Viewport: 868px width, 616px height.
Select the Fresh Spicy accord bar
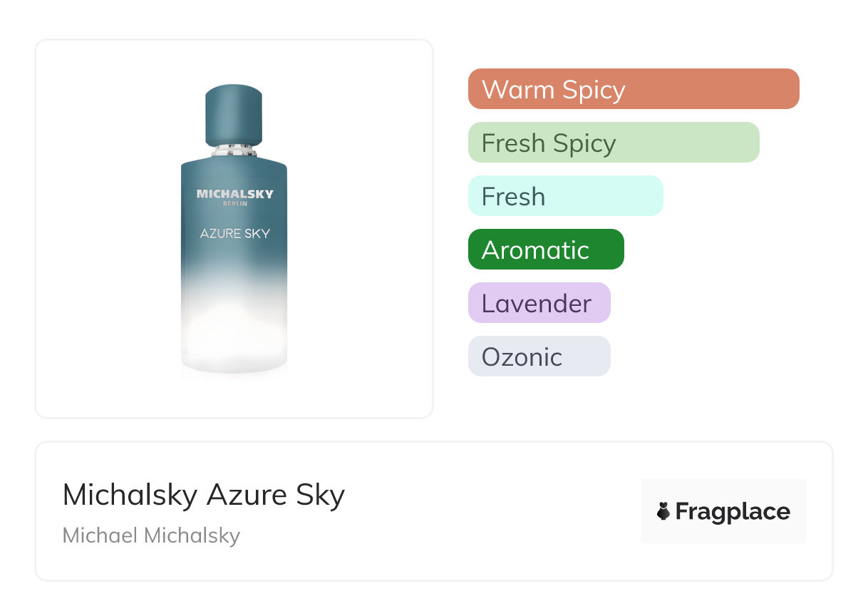613,143
